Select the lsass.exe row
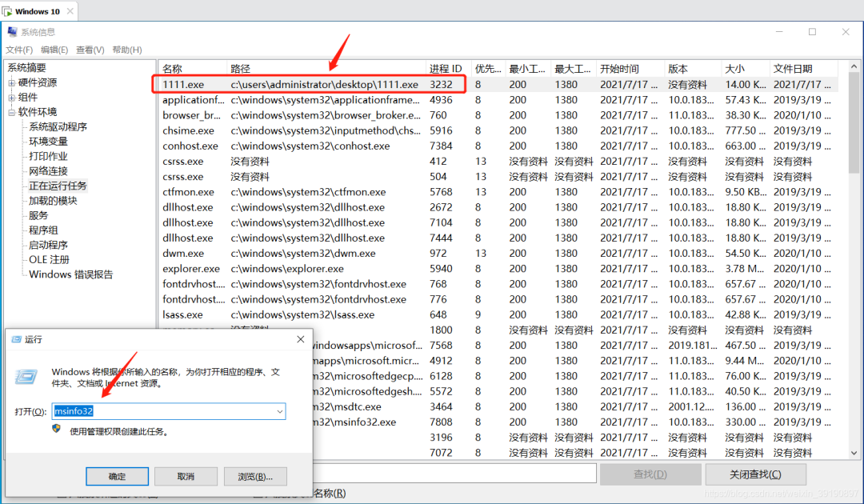Image resolution: width=864 pixels, height=504 pixels. [x=498, y=314]
